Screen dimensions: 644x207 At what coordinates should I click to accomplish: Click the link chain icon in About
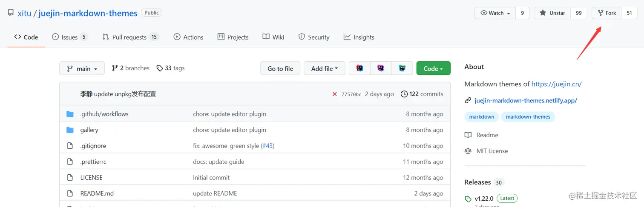coord(468,101)
